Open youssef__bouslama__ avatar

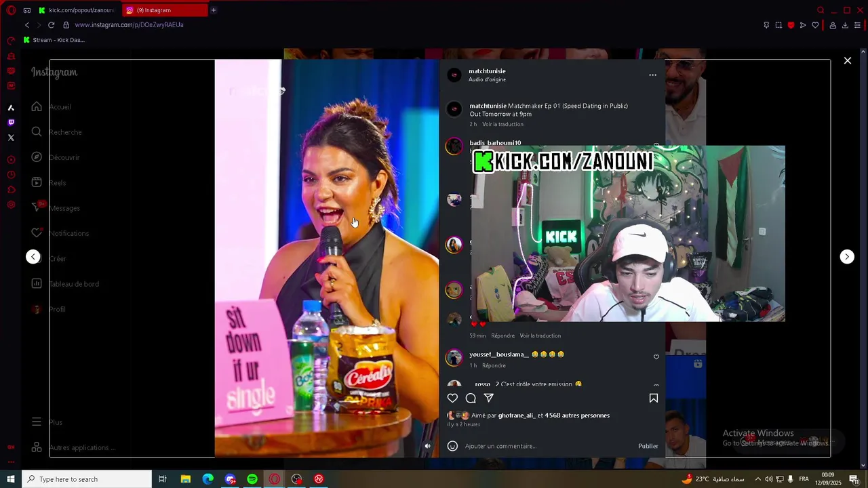point(454,358)
